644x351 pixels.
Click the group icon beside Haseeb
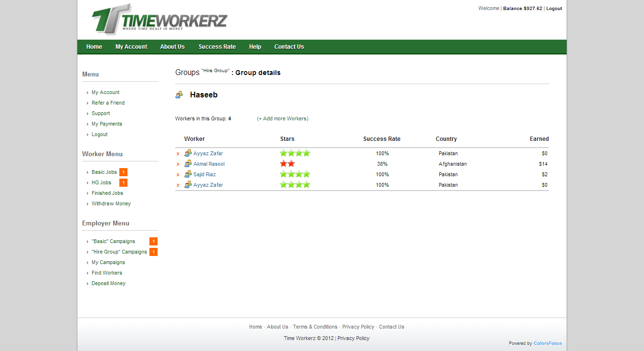[x=179, y=95]
